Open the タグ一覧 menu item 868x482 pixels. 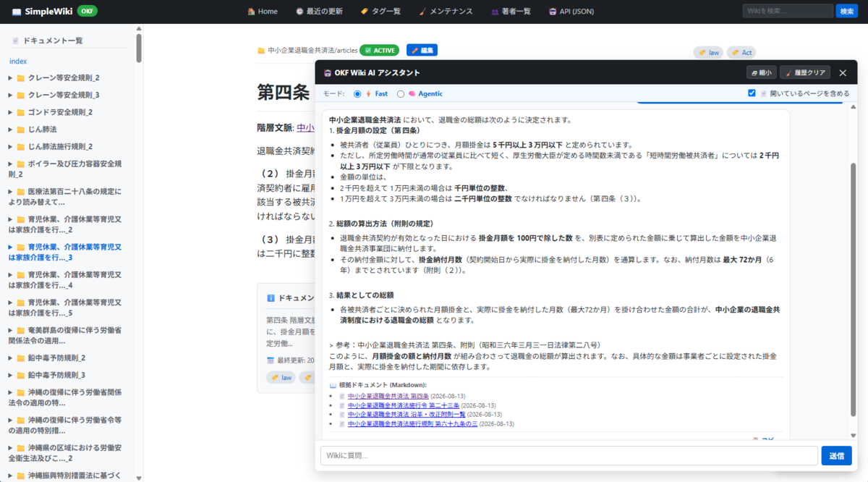380,12
